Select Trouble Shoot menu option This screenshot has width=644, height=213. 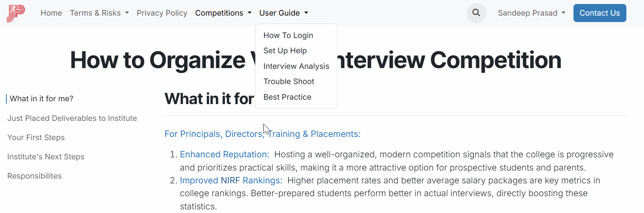click(289, 82)
